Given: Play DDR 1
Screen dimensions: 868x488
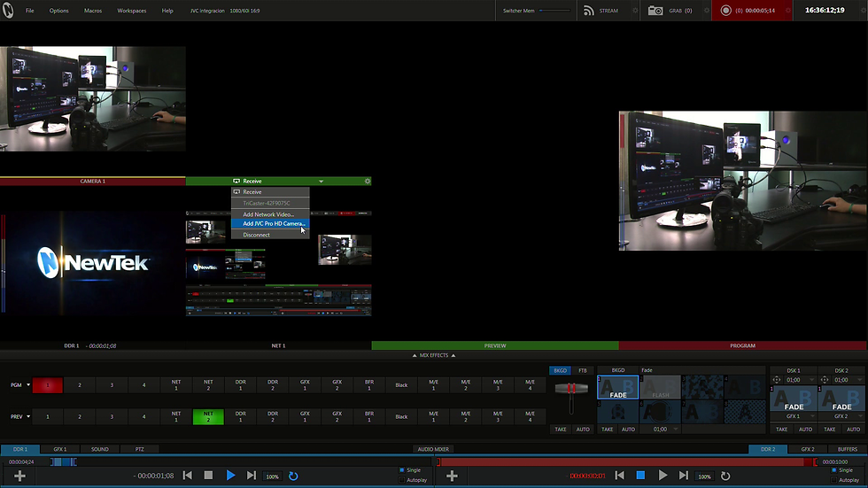Looking at the screenshot, I should click(x=230, y=476).
